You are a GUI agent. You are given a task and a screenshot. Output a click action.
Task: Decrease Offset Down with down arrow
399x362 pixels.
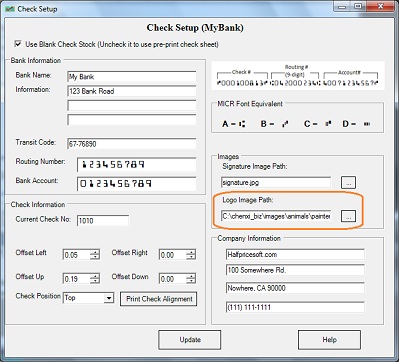coord(191,281)
